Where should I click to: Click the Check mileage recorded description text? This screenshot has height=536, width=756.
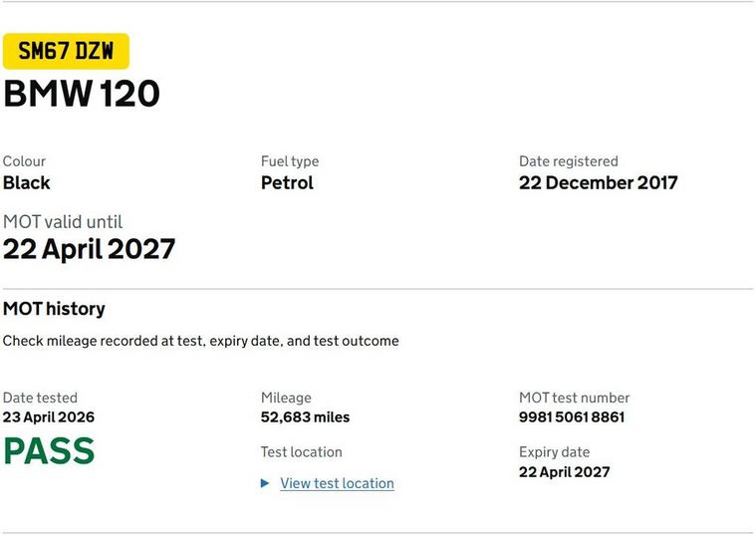tap(200, 341)
